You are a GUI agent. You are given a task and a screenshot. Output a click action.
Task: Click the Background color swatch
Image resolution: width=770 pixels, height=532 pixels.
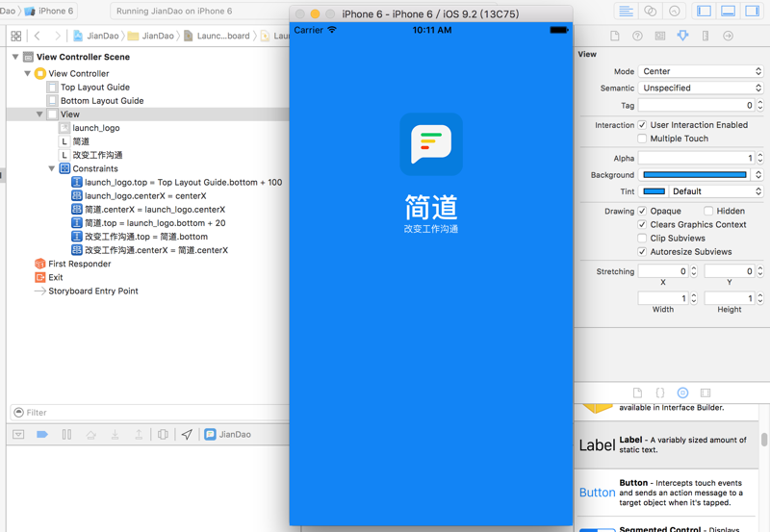point(695,175)
